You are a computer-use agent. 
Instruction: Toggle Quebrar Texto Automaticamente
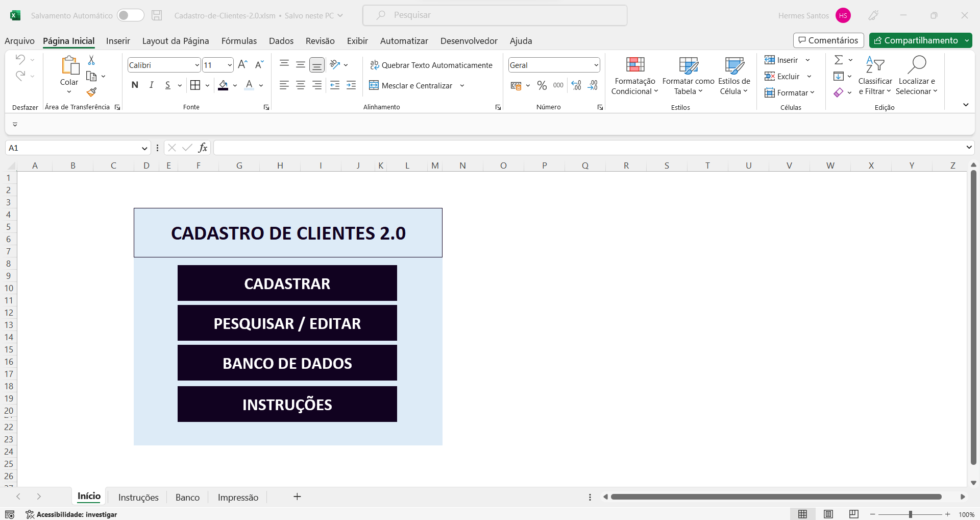(431, 65)
